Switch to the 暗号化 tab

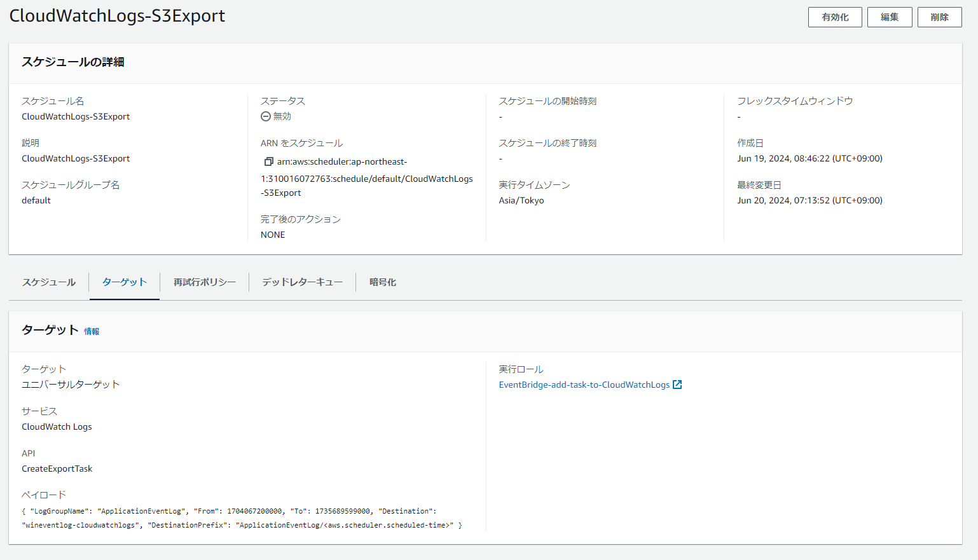[382, 282]
